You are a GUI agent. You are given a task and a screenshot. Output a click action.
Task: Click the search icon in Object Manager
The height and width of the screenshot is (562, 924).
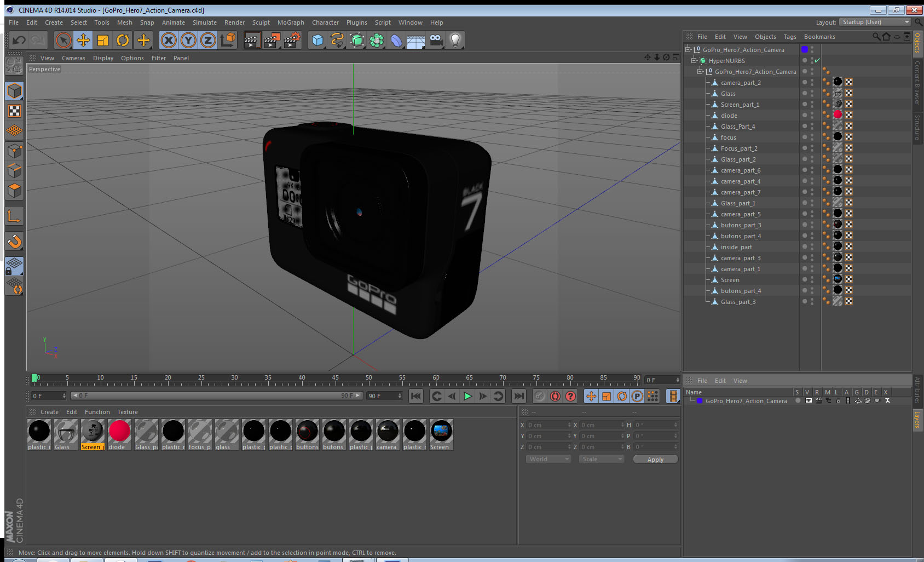pos(876,37)
